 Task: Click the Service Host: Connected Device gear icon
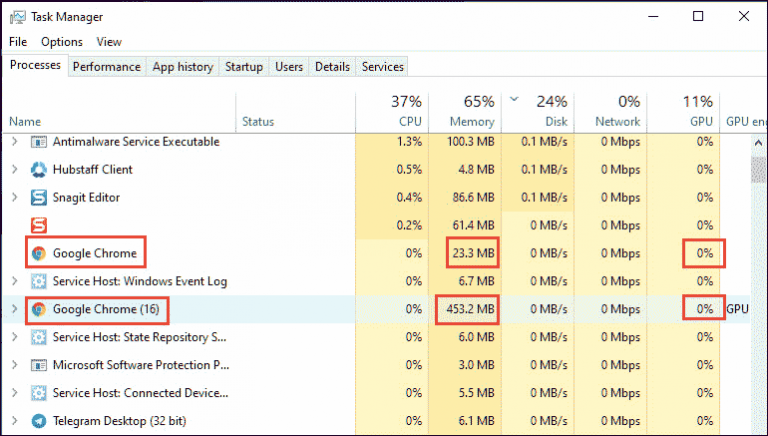click(x=39, y=393)
